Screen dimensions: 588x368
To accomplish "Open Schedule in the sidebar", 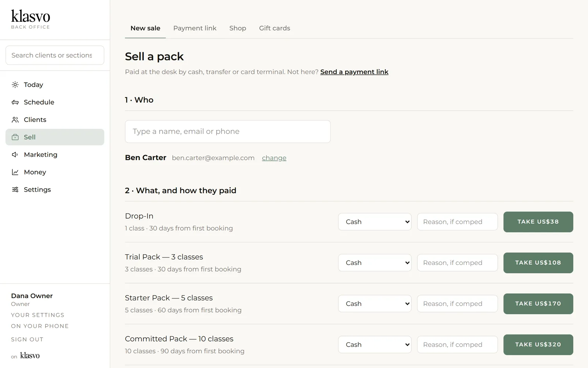I will click(x=55, y=102).
